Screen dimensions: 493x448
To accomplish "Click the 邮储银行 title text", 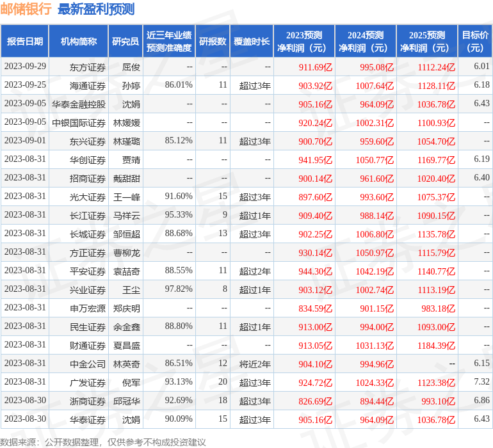I will pos(26,9).
